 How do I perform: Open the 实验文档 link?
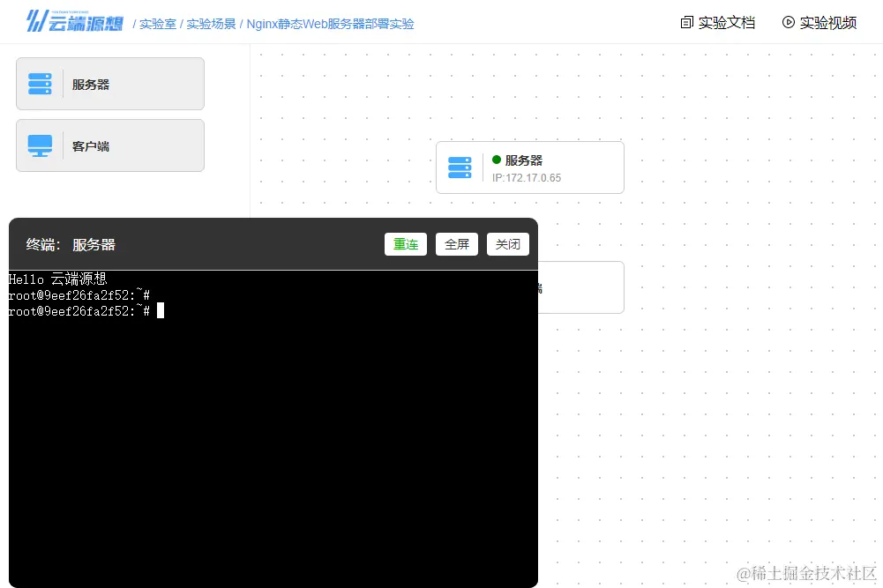[x=727, y=23]
